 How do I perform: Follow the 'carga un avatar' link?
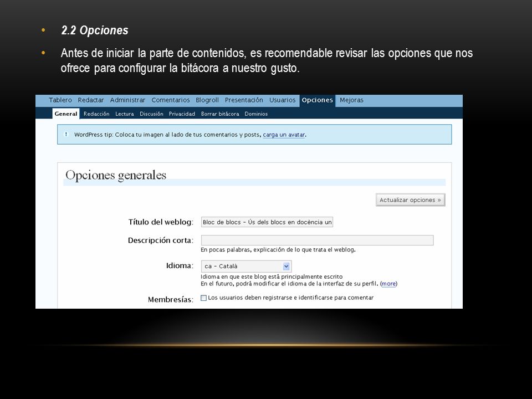284,135
